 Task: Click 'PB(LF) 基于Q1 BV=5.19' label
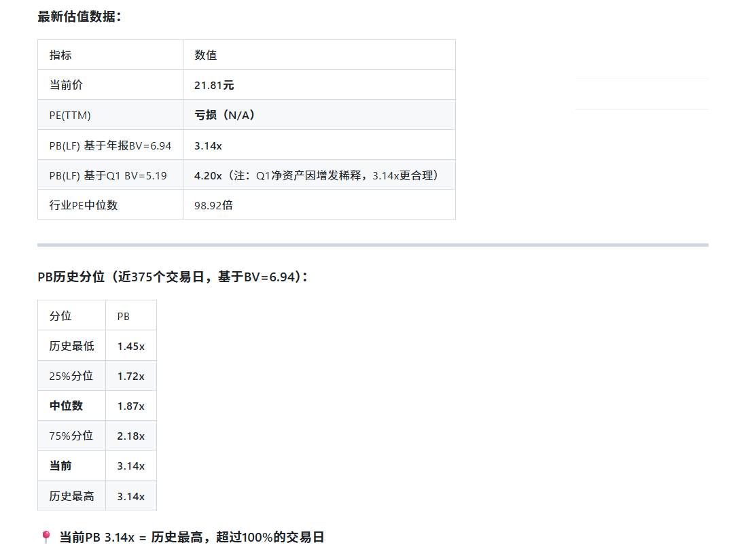point(108,175)
